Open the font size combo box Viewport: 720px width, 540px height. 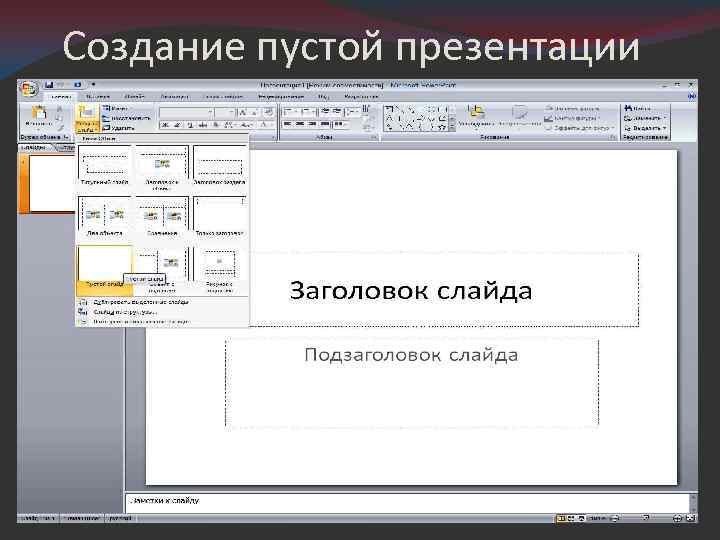point(225,112)
